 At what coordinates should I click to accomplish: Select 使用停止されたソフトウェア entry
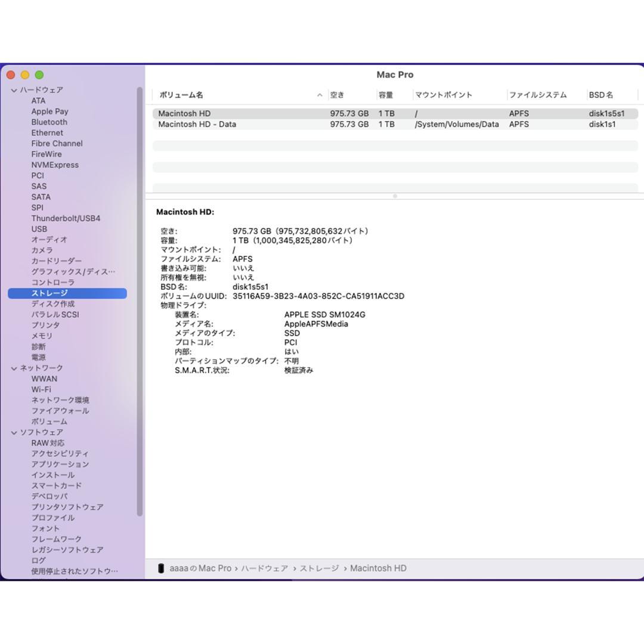coord(75,571)
